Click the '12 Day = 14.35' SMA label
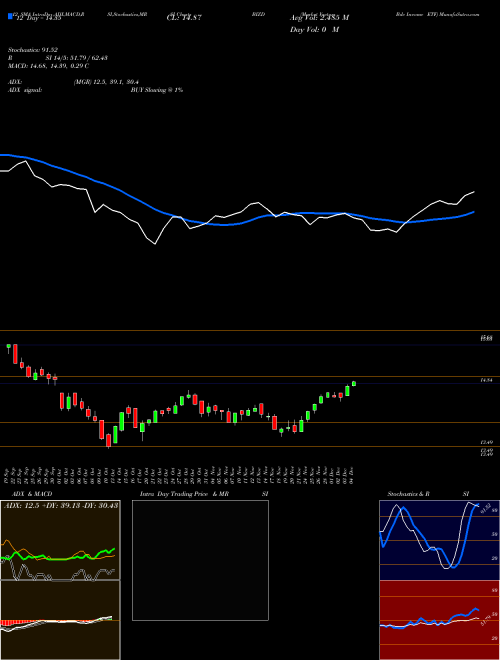500x660 pixels. [x=37, y=18]
